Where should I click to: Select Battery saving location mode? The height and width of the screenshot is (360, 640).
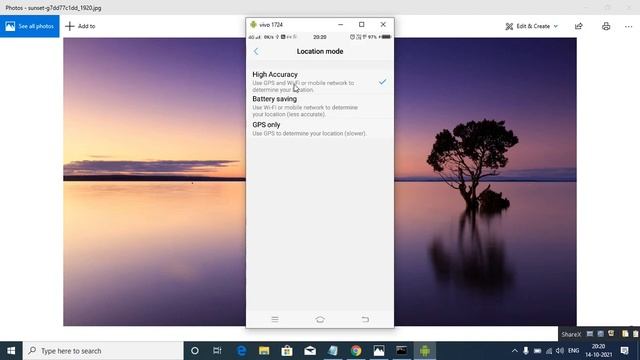click(x=320, y=107)
